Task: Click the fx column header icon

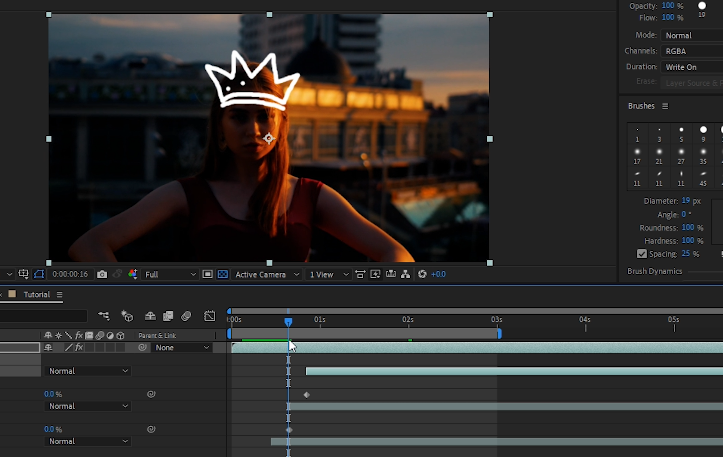Action: 79,335
